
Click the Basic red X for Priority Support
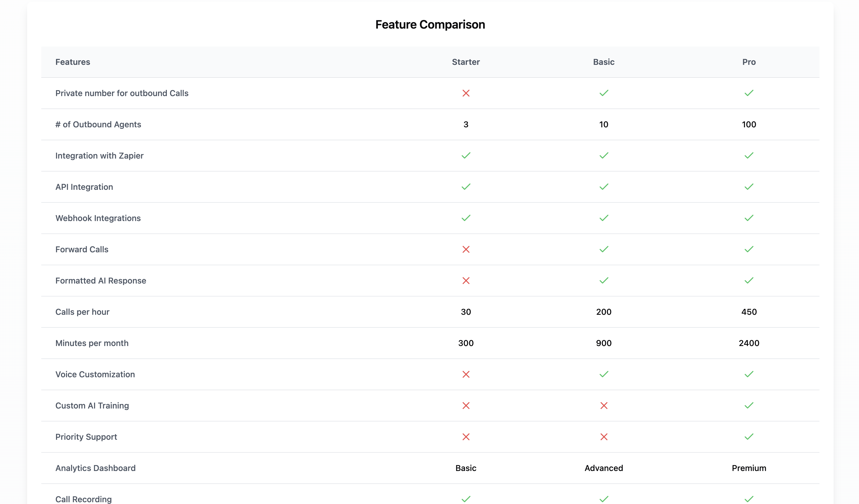[x=603, y=437]
